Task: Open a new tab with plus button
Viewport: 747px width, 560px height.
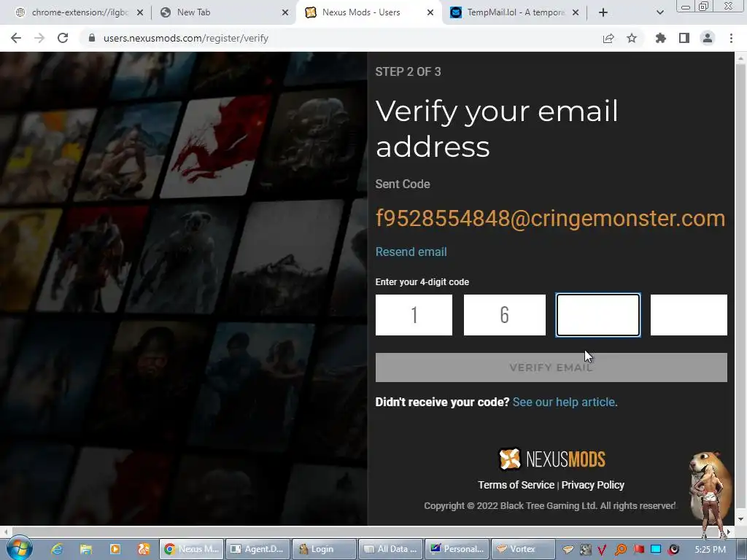Action: (603, 12)
